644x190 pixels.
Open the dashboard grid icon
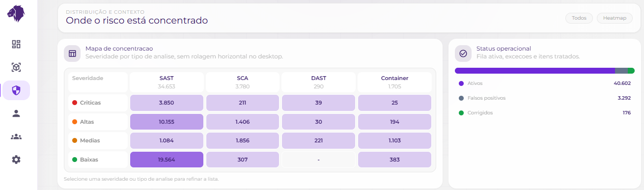[x=16, y=44]
